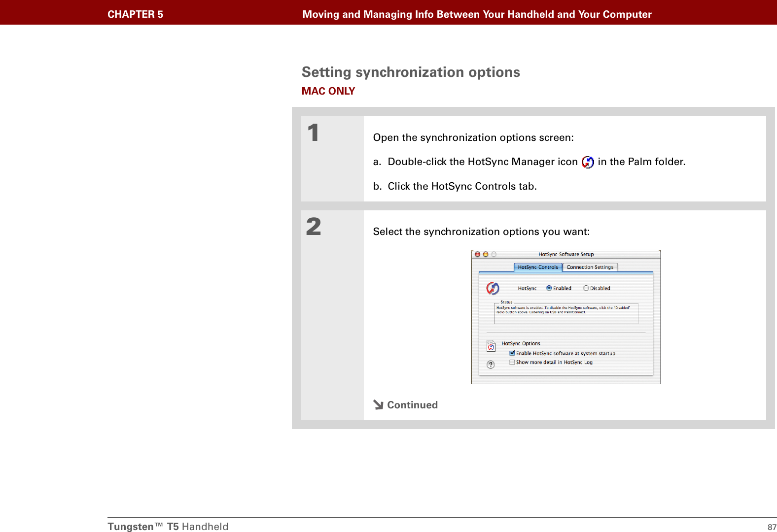Click the Status message text box
This screenshot has height=532, width=777.
click(566, 313)
